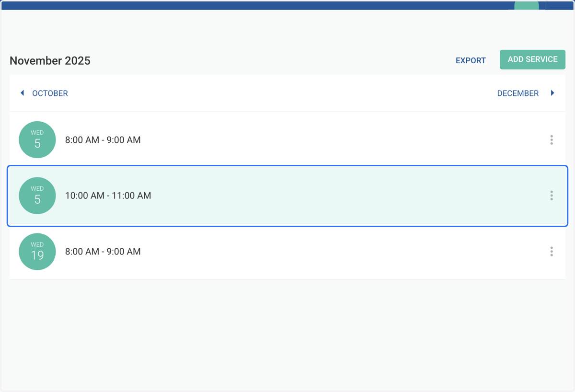
Task: Open options menu for 10:00 AM - 11:00 AM service
Action: tap(552, 196)
